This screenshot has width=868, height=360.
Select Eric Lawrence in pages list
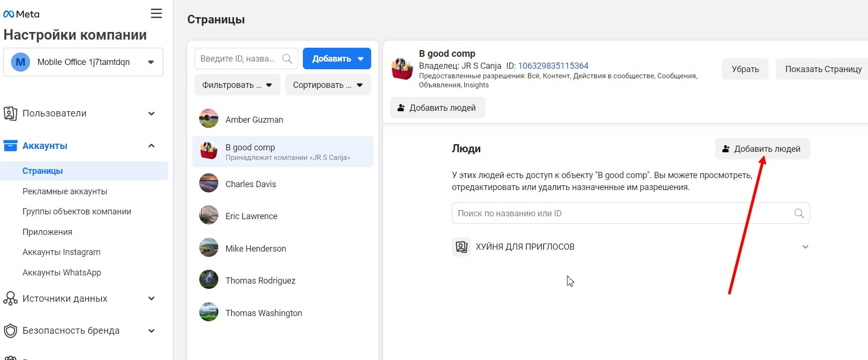coord(283,216)
